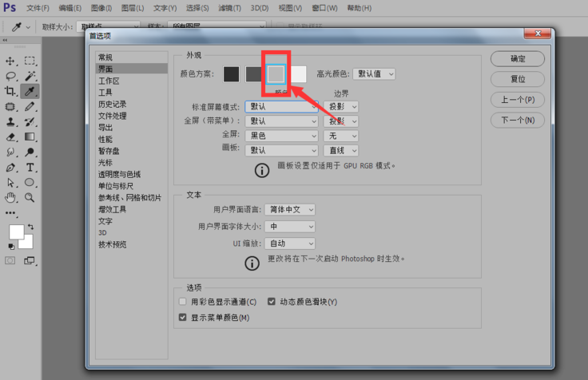Open 全屏 border dropdown showing 无
The width and height of the screenshot is (588, 380).
pyautogui.click(x=341, y=136)
